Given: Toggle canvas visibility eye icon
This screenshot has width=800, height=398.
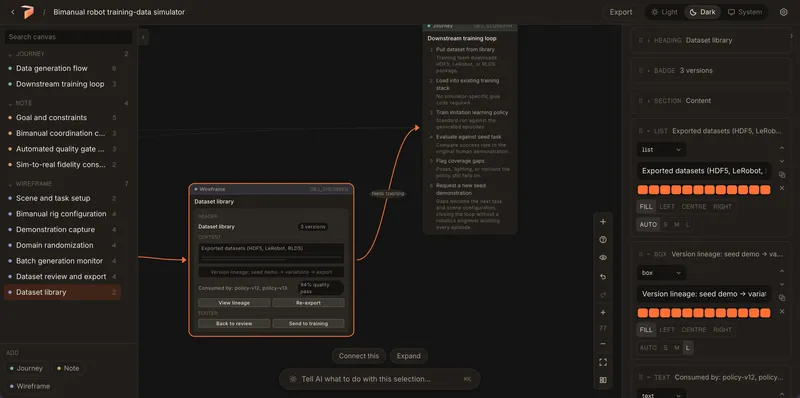Looking at the screenshot, I should pos(603,258).
